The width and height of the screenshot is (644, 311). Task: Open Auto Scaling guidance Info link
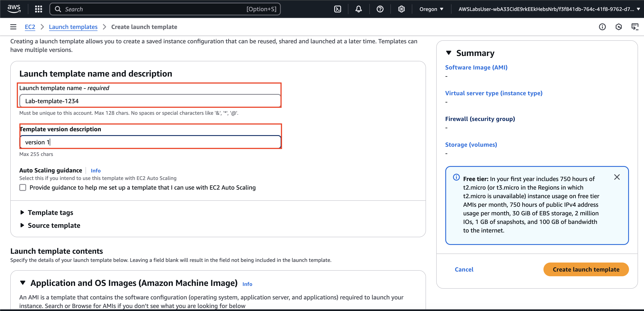tap(95, 171)
